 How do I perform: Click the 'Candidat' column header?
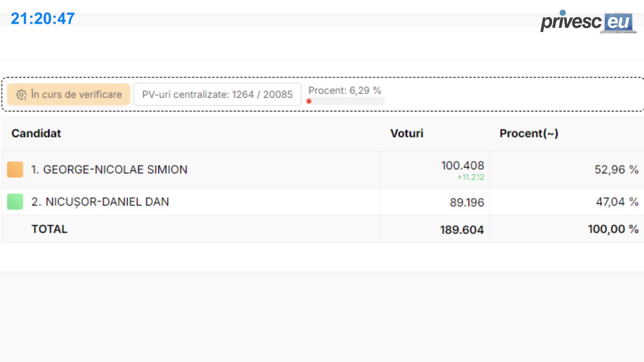[36, 133]
